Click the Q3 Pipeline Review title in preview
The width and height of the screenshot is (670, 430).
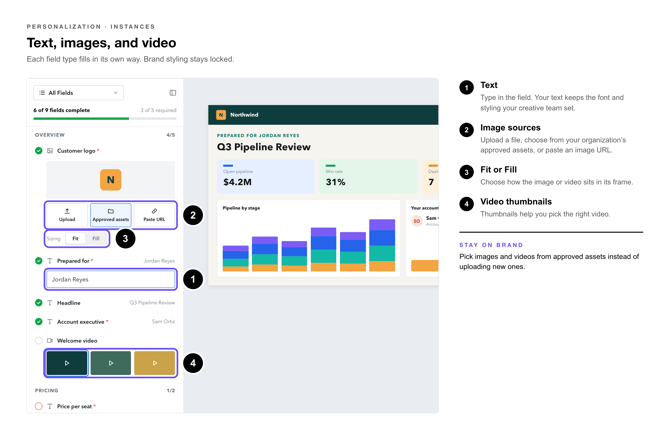coord(264,147)
